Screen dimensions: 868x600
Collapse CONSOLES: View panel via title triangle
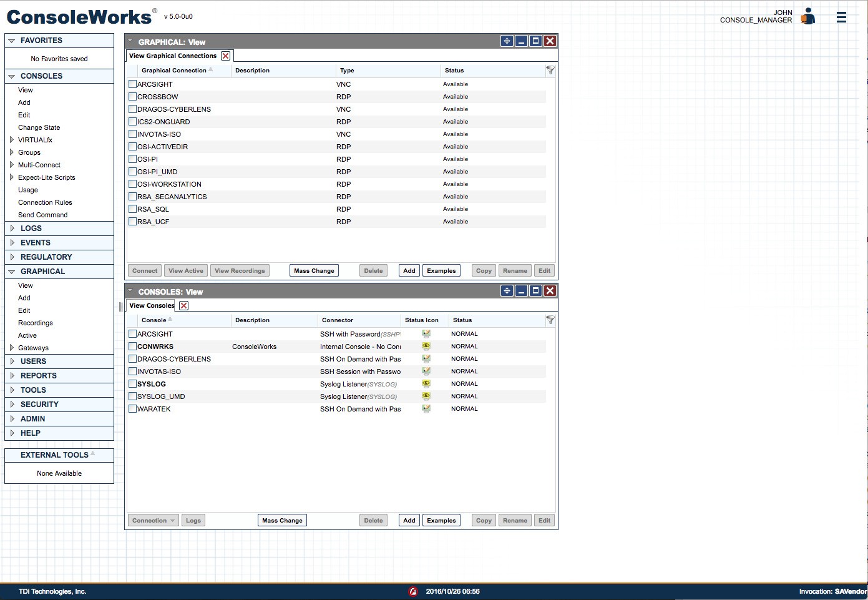(x=130, y=291)
